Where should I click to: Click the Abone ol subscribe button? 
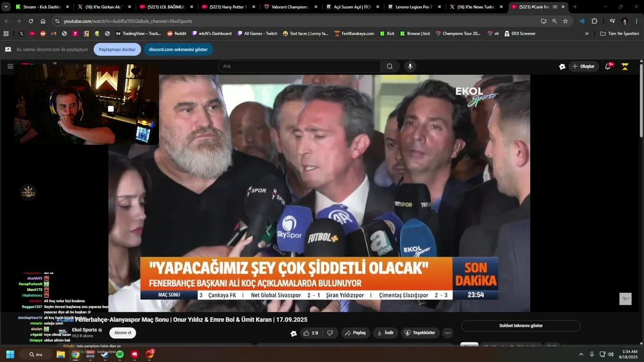point(123,333)
